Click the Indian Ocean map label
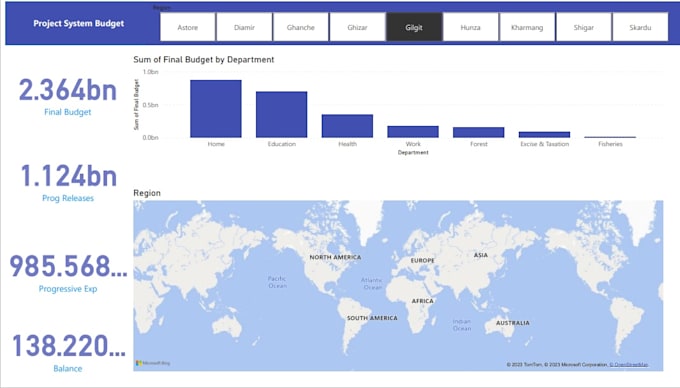 [462, 325]
